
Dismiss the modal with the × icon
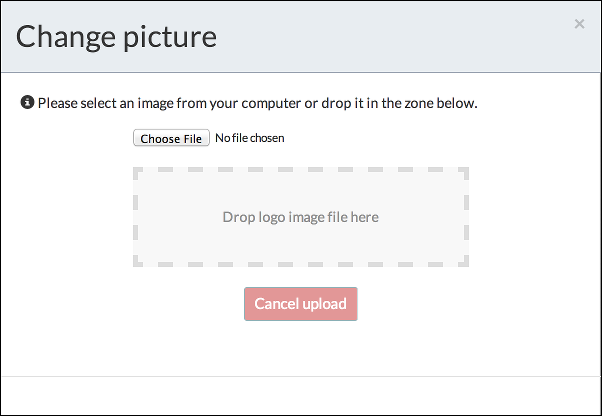579,24
